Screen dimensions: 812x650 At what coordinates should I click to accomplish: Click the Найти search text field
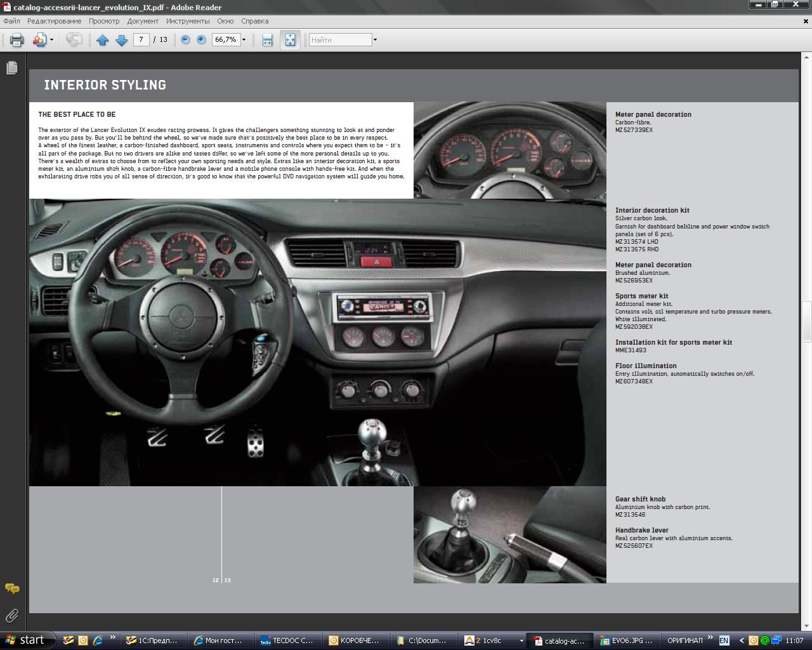coord(340,40)
